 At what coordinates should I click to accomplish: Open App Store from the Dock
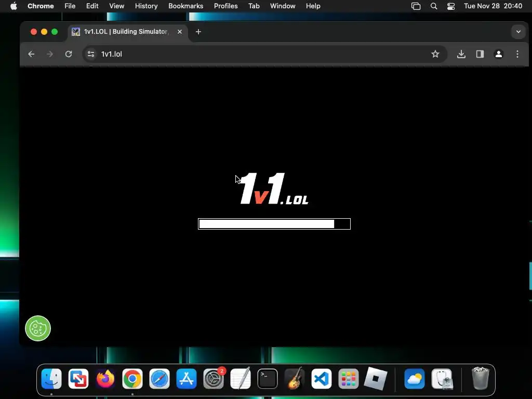coord(187,379)
